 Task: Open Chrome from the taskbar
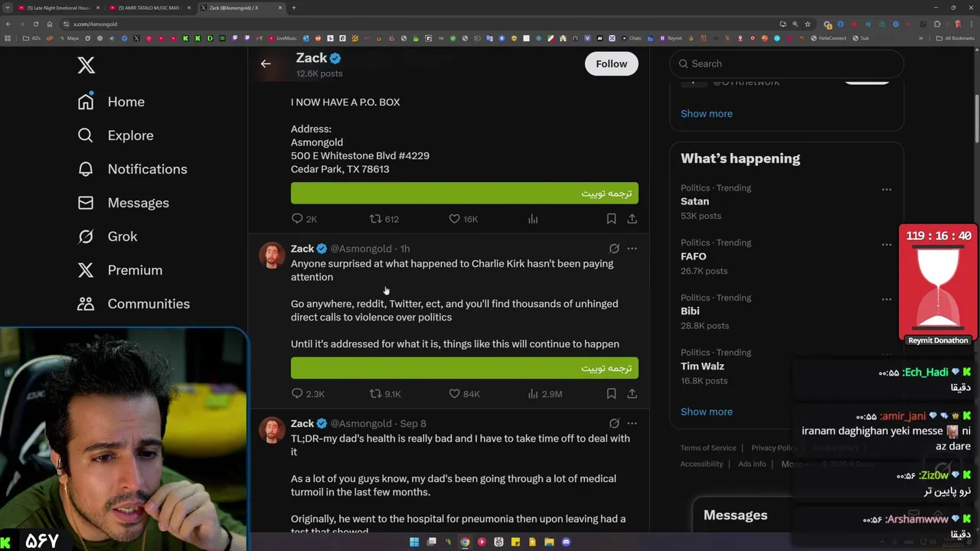pyautogui.click(x=465, y=542)
